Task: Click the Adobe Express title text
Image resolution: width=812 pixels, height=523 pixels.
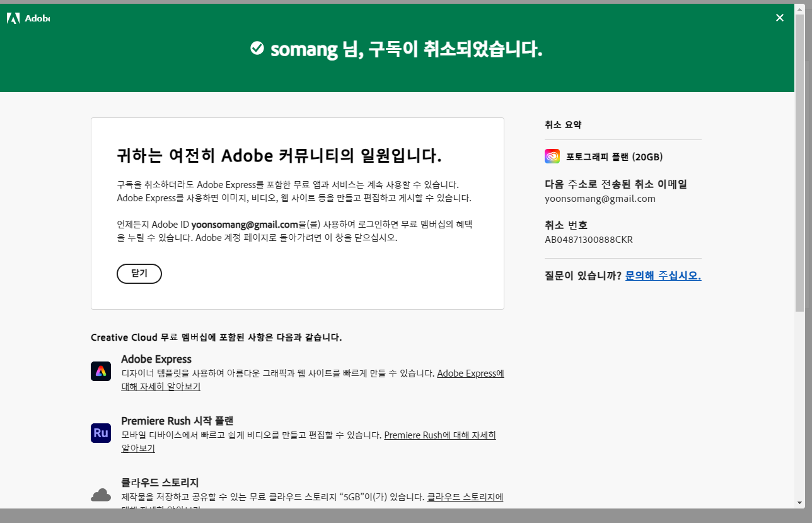Action: tap(156, 359)
